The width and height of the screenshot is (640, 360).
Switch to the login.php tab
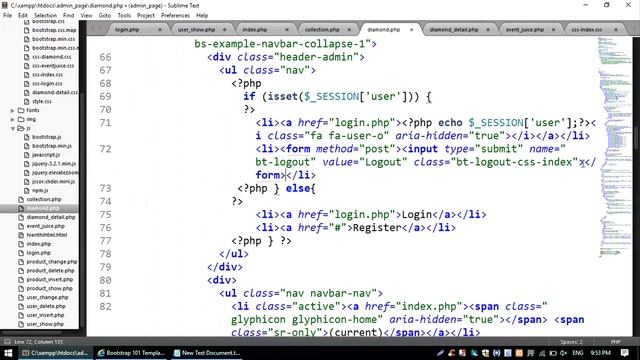tap(127, 30)
